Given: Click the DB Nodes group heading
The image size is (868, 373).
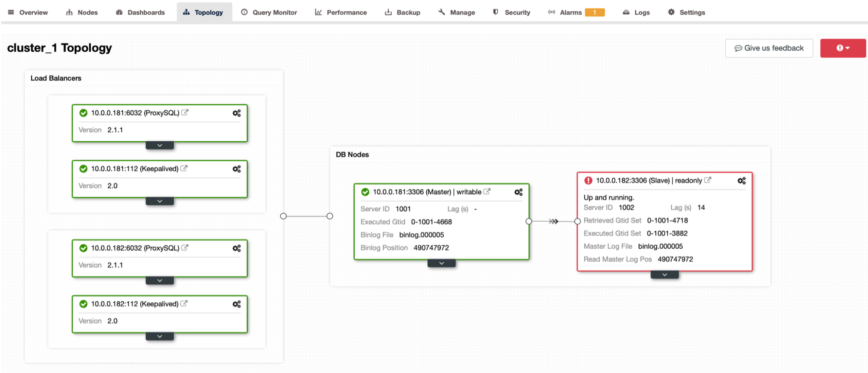Looking at the screenshot, I should pyautogui.click(x=352, y=155).
